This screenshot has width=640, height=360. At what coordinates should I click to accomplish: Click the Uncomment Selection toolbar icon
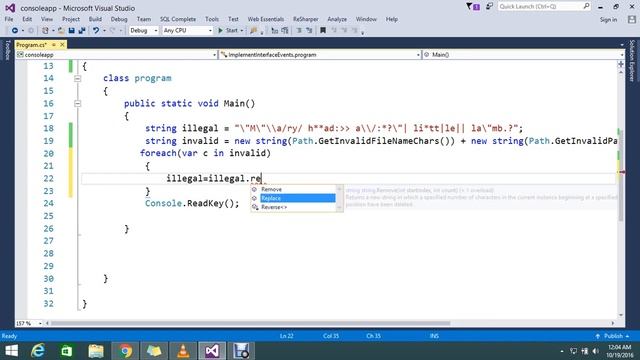pos(309,31)
